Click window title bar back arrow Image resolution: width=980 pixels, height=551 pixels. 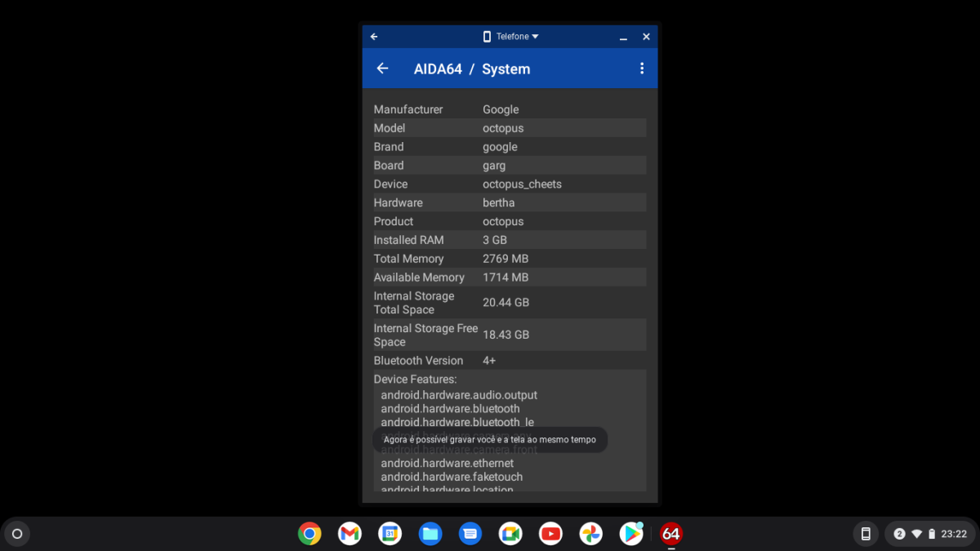coord(374,37)
